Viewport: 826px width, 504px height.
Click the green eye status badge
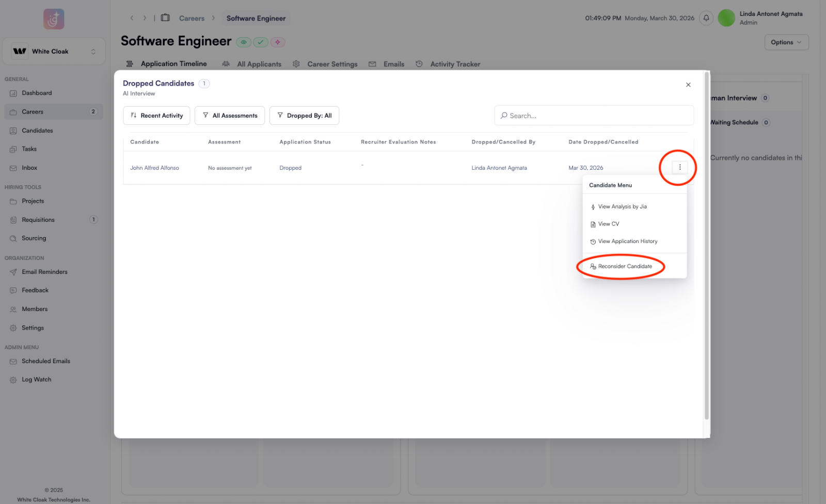pos(244,42)
